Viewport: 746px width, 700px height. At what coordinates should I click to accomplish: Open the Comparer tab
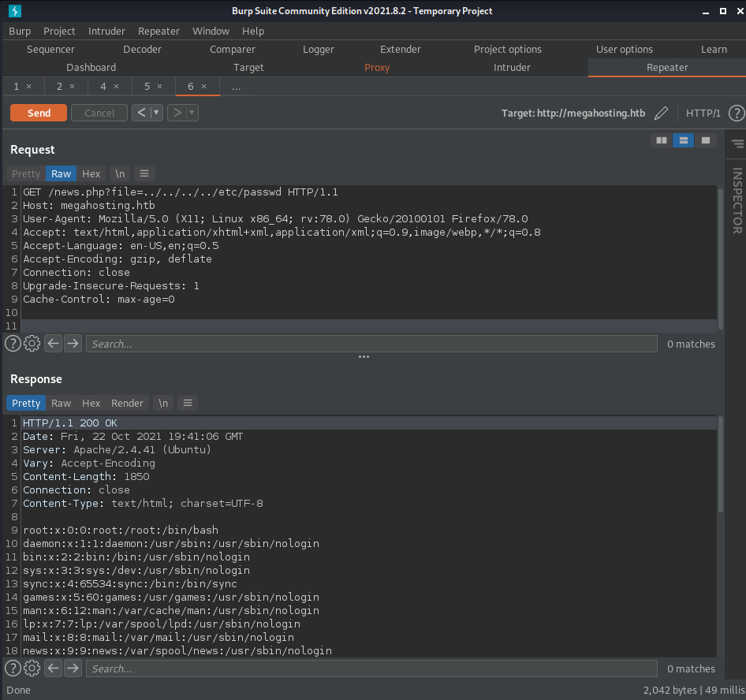[x=232, y=50]
